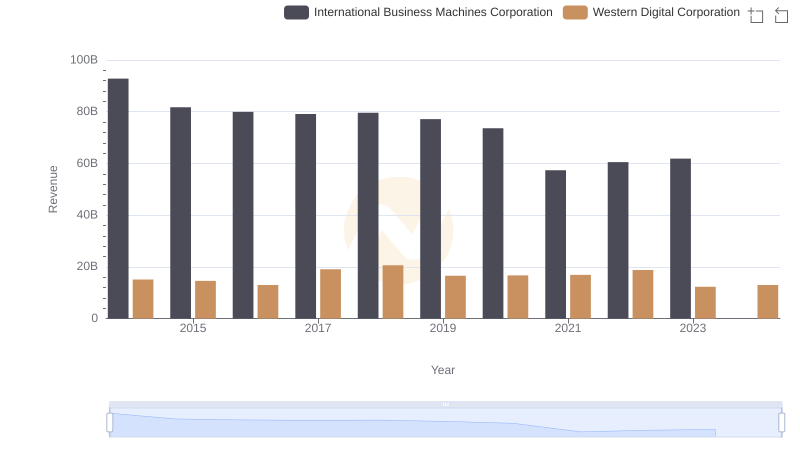Click the Western Digital Corporation legend label

point(666,12)
